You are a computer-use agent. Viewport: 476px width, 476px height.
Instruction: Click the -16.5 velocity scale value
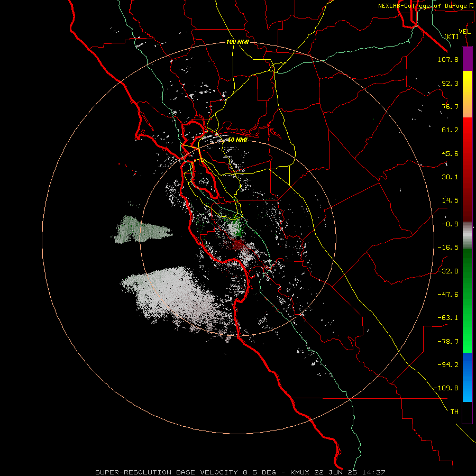(x=448, y=248)
